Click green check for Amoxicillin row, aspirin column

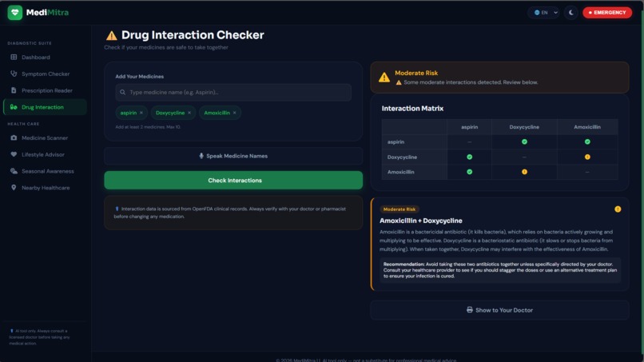(470, 172)
